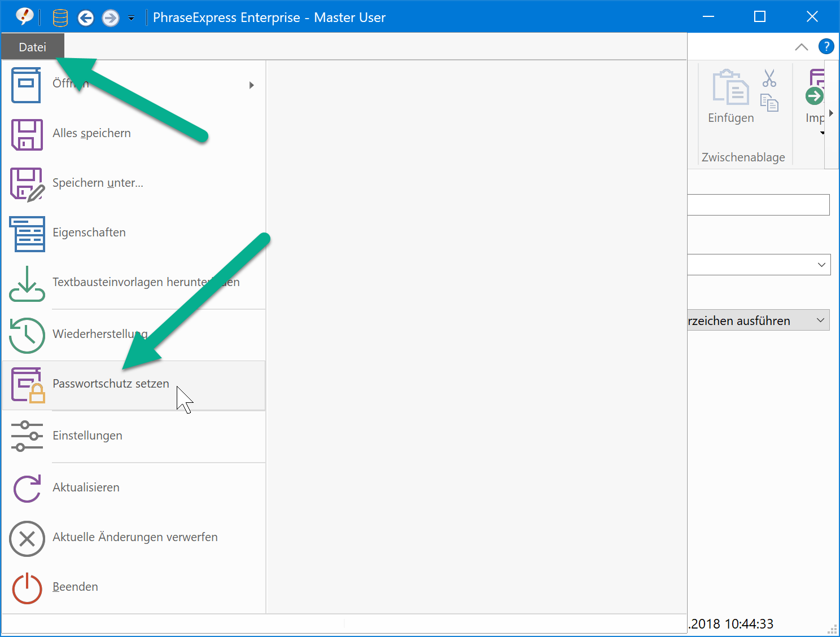Click the Eigenschaften icon
Viewport: 840px width, 637px height.
[27, 234]
